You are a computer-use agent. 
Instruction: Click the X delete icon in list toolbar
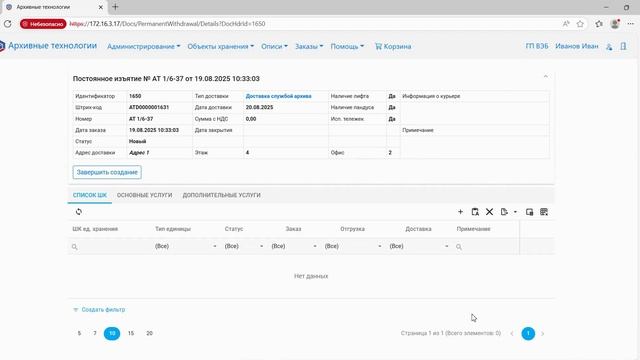(489, 212)
